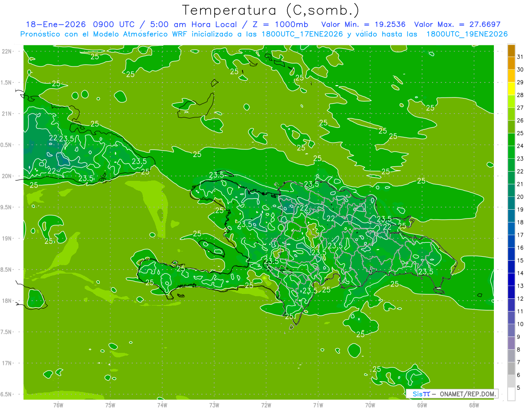Click the '18-Ene-2026' forecast date
Viewport: 532px width, 411px height.
coord(55,24)
